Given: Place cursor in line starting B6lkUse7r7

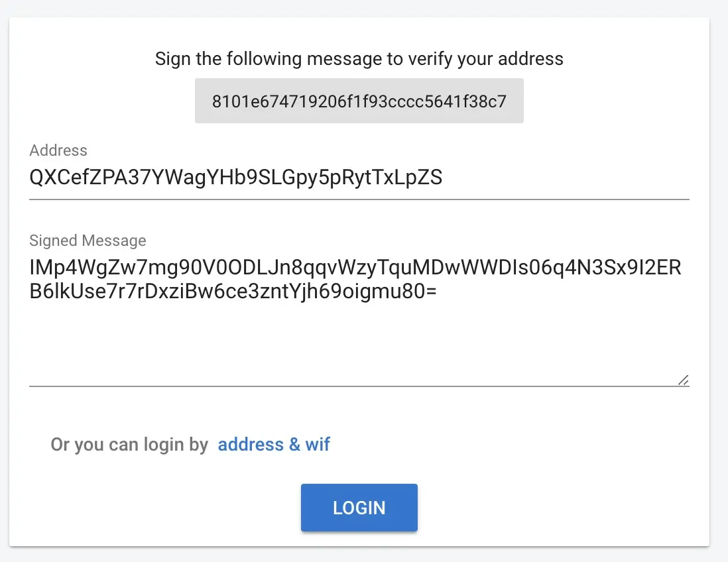Looking at the screenshot, I should point(233,292).
